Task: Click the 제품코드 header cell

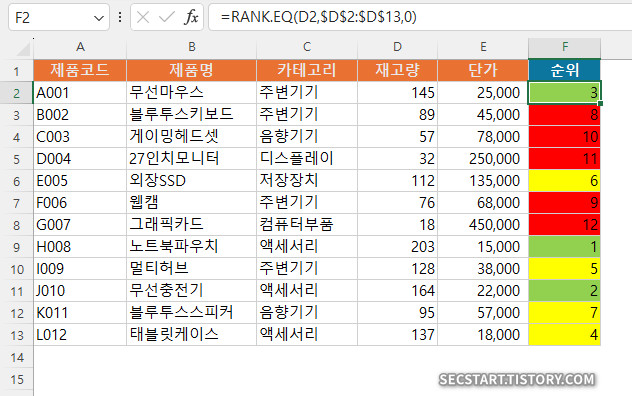Action: [x=80, y=71]
